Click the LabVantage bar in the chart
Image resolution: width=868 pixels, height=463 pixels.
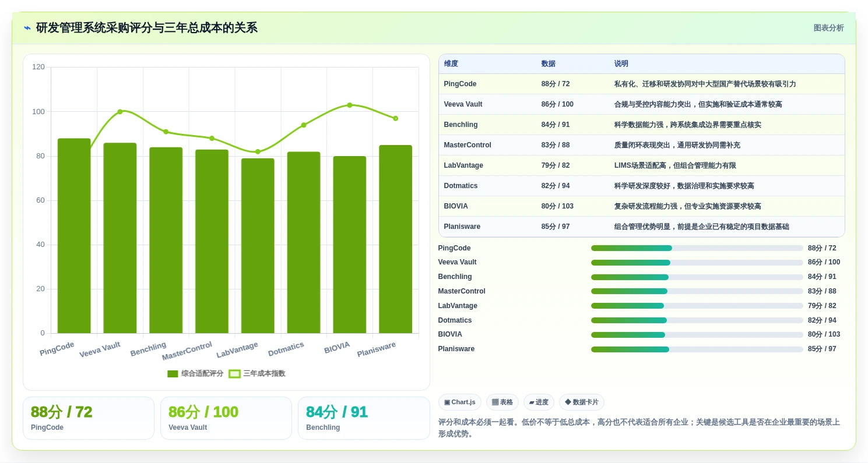click(x=258, y=246)
